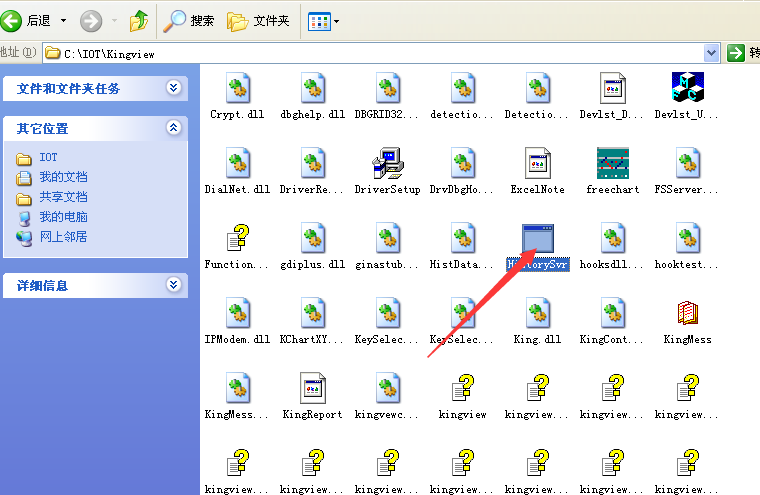Select the DrvDbgHo file icon
Viewport: 760px width, 495px height.
[x=463, y=163]
